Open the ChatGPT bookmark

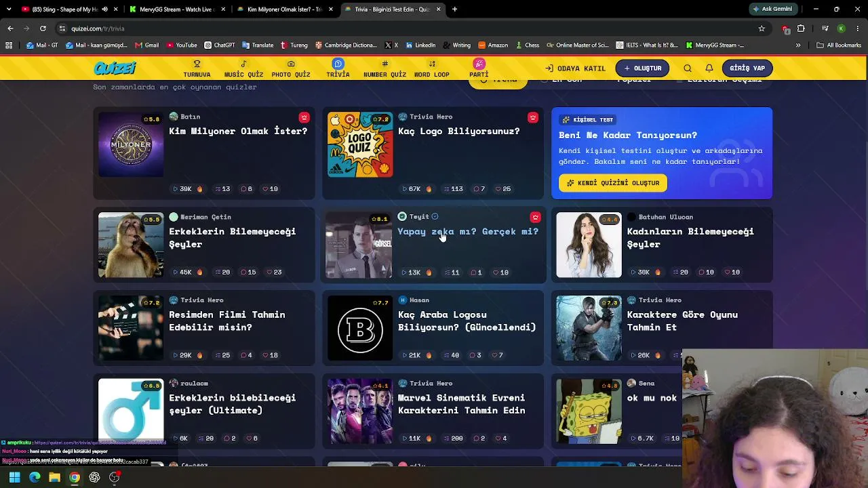coord(219,45)
